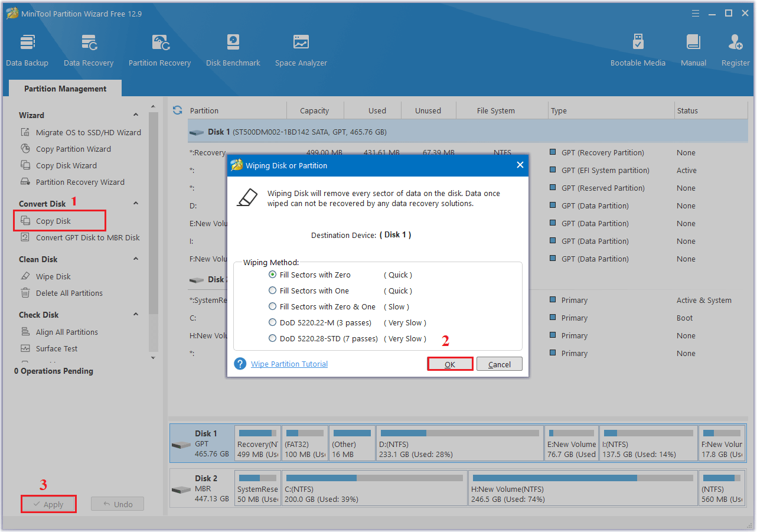Select Disk 1 header row in list
This screenshot has height=532, width=757.
[468, 132]
